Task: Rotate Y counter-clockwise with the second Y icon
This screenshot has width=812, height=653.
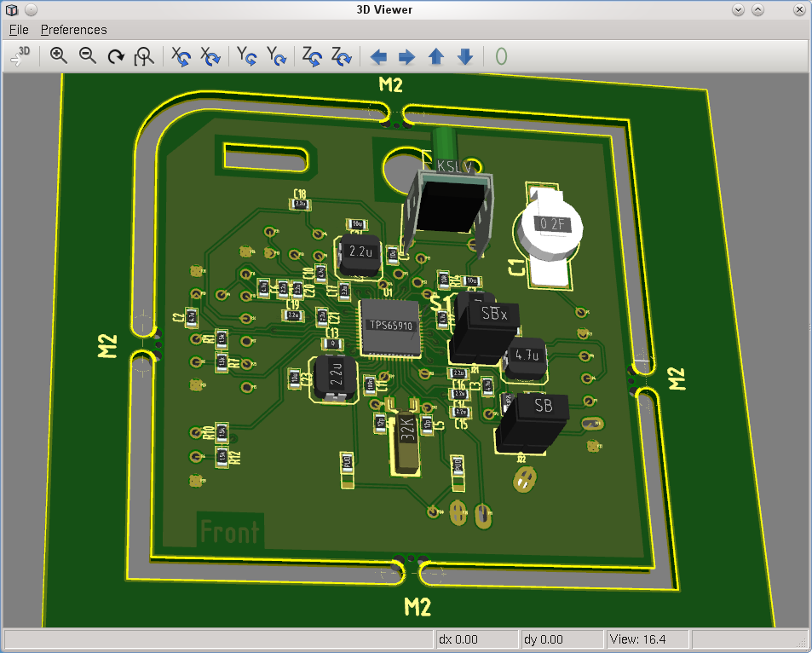Action: coord(276,56)
